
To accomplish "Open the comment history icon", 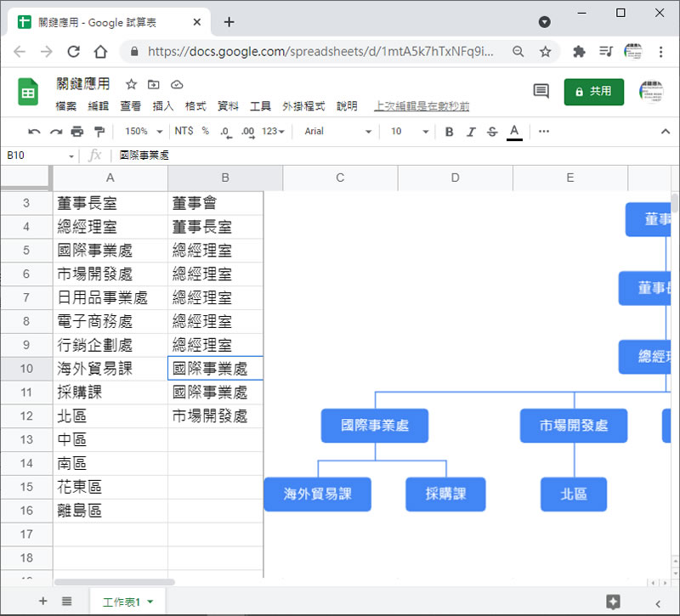I will click(541, 91).
